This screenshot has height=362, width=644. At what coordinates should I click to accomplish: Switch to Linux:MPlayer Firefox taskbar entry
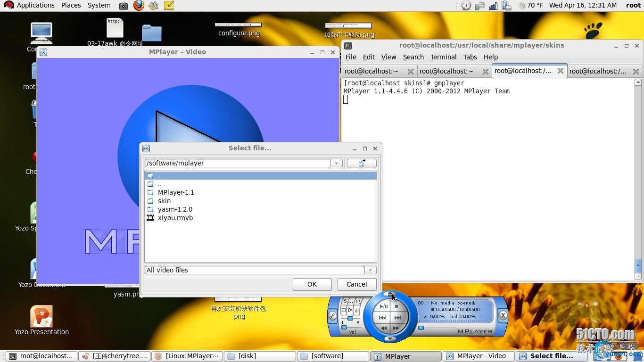(x=187, y=356)
